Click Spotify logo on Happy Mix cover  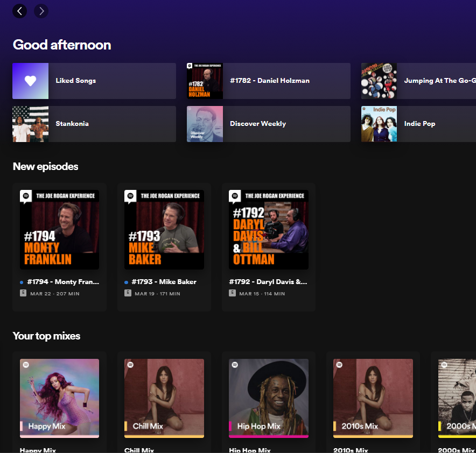[x=26, y=365]
